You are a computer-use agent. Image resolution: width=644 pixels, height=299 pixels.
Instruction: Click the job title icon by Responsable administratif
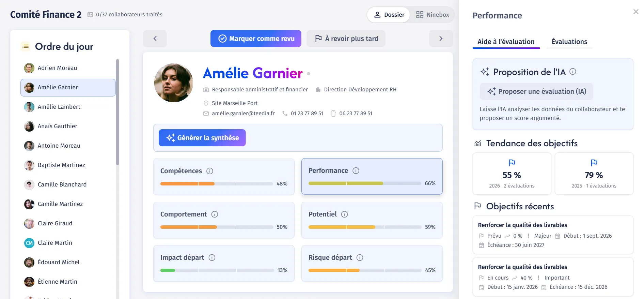(206, 90)
